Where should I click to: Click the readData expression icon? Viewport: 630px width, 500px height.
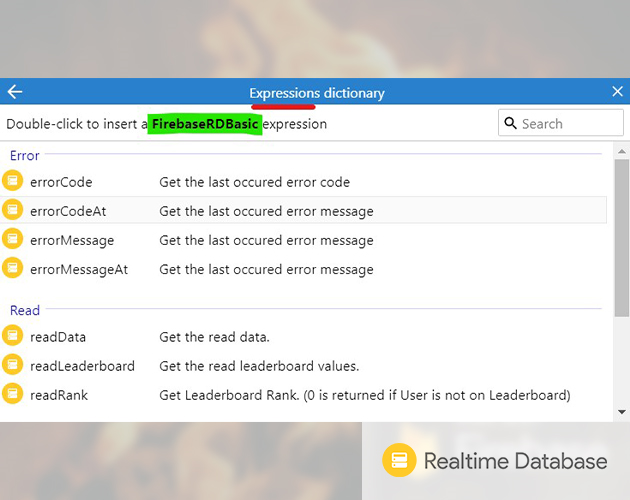(12, 336)
